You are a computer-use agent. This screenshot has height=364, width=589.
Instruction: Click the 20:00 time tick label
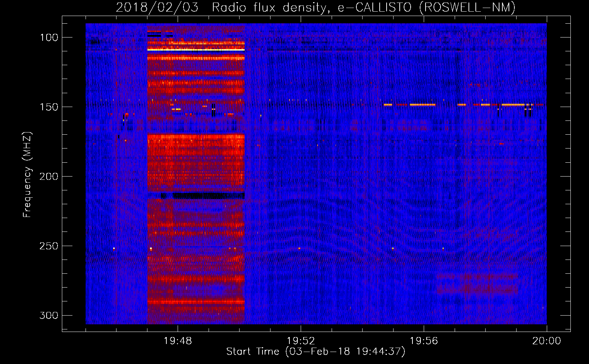[547, 341]
